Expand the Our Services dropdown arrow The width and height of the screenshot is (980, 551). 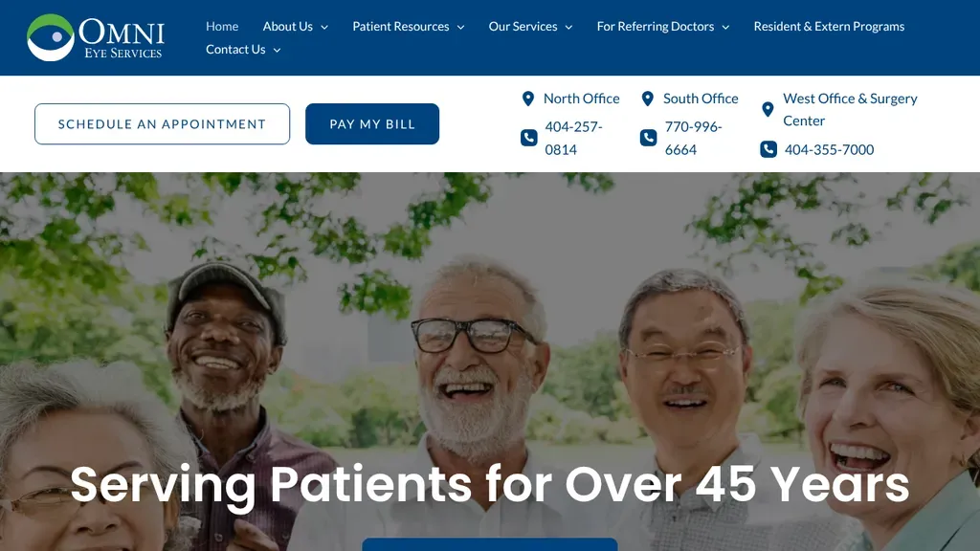pyautogui.click(x=568, y=27)
